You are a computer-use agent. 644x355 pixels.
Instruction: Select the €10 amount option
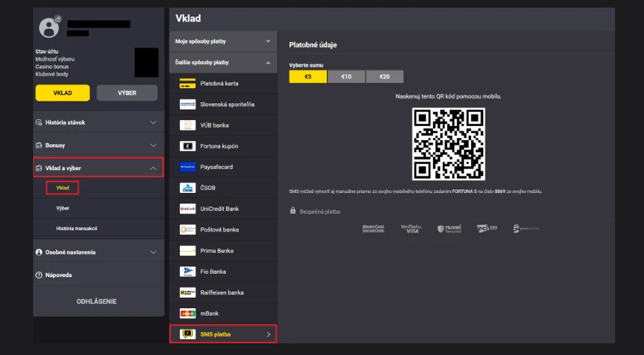coord(346,77)
